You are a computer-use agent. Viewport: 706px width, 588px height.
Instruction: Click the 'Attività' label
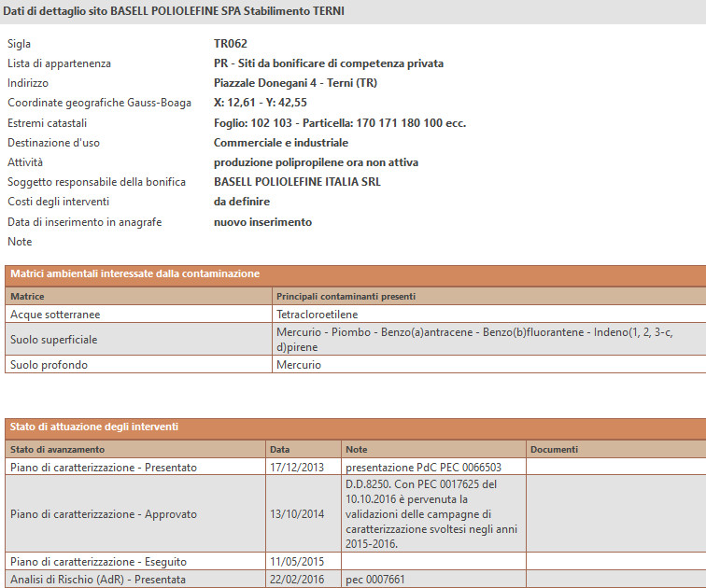(25, 162)
